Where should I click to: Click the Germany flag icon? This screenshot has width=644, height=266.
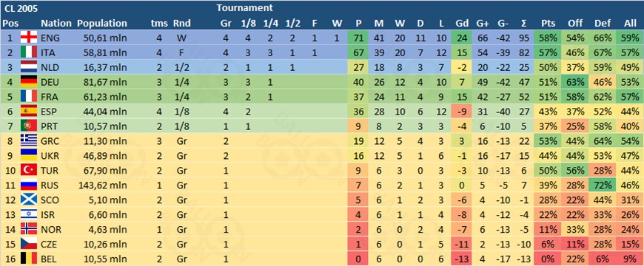(x=29, y=81)
